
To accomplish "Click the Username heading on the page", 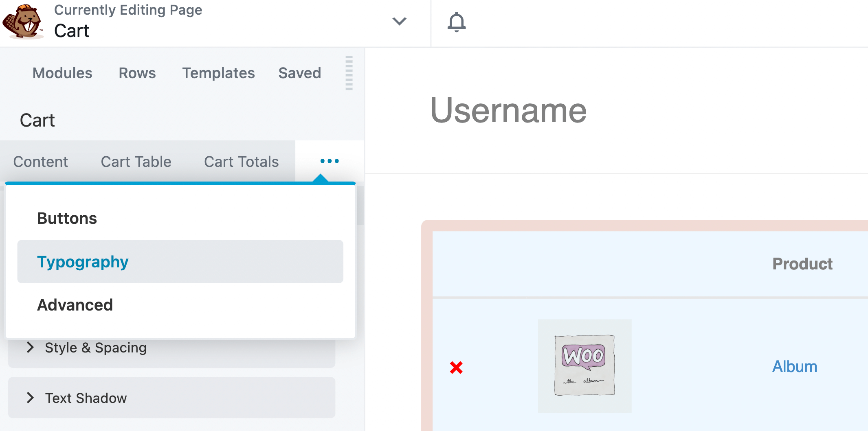I will pos(510,111).
